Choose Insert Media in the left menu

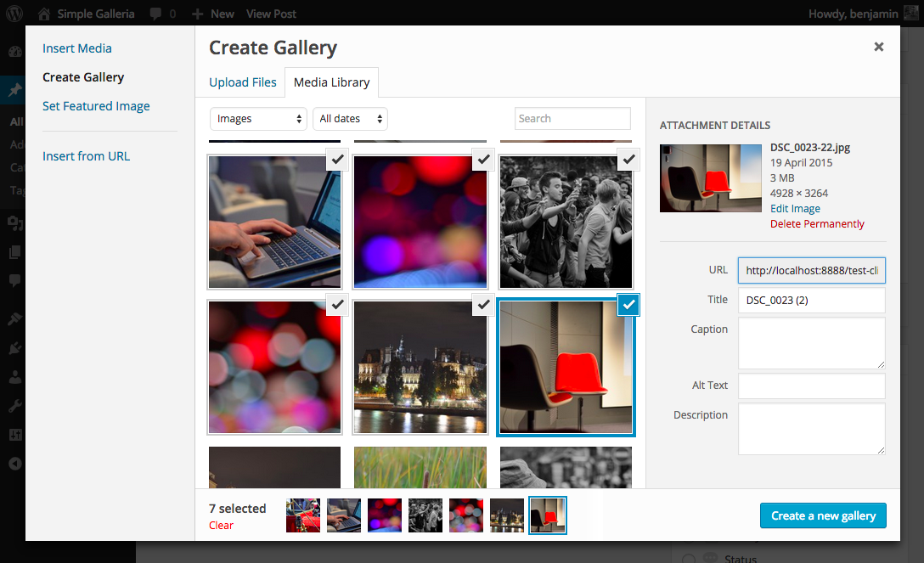tap(77, 48)
